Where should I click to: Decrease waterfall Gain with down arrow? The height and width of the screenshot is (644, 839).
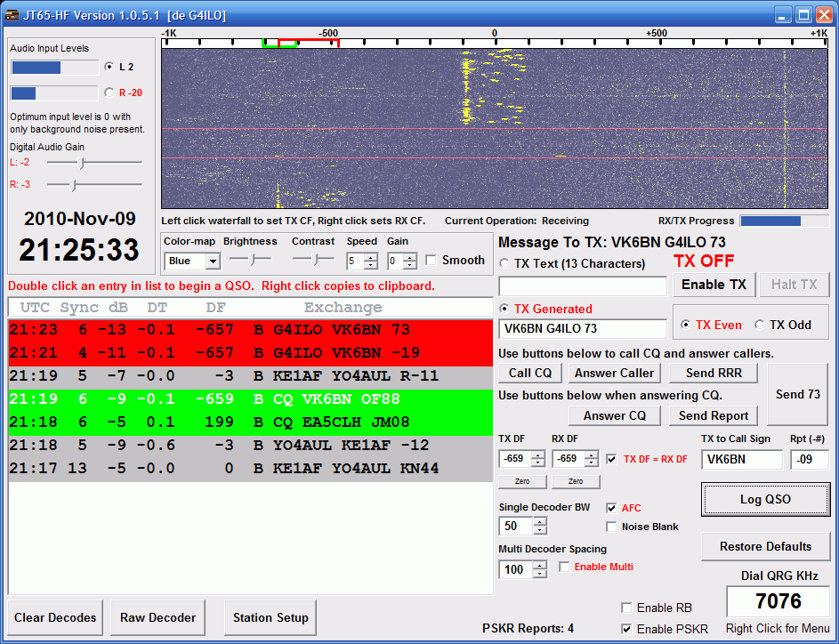(x=410, y=265)
